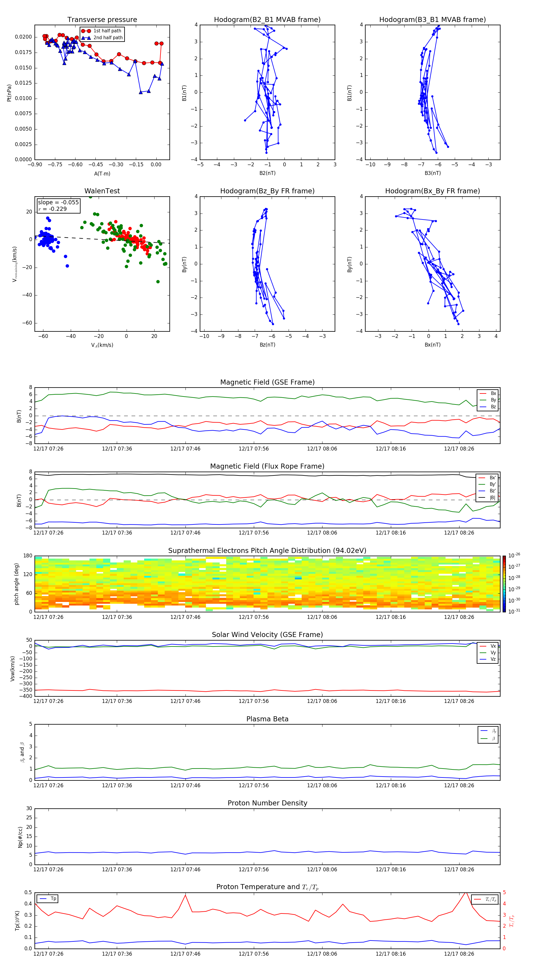Click the 'Tp(10^6K)' y-axis label
Screen dimensions: 535x980
pyautogui.click(x=17, y=921)
